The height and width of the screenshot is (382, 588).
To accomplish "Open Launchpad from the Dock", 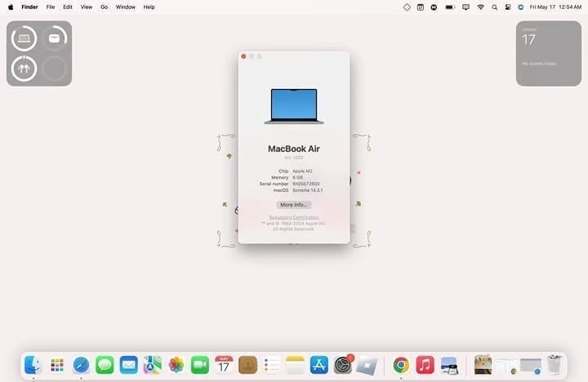I will (57, 365).
